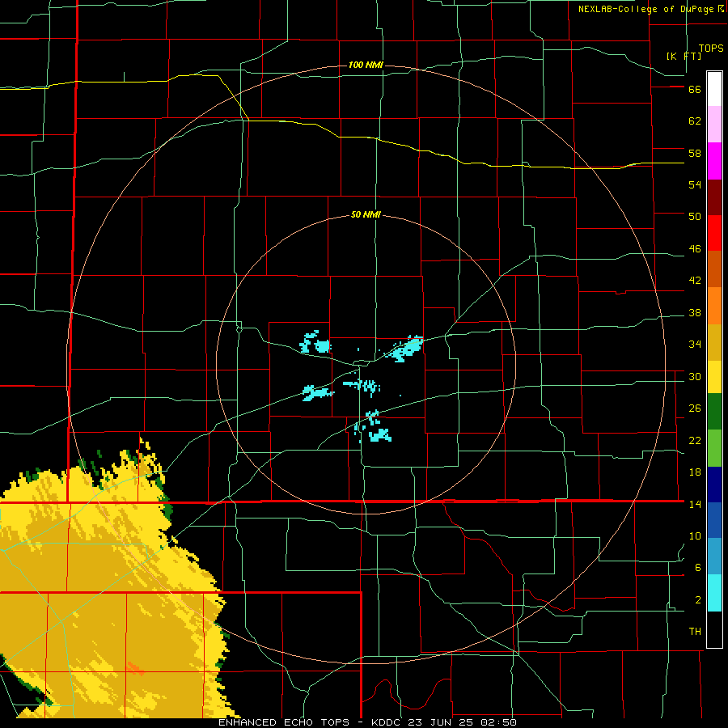
Task: Click the 38 legend value
Action: click(x=695, y=313)
